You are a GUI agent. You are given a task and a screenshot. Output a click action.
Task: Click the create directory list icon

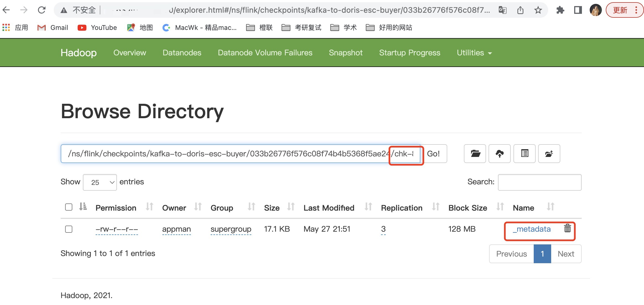[524, 154]
